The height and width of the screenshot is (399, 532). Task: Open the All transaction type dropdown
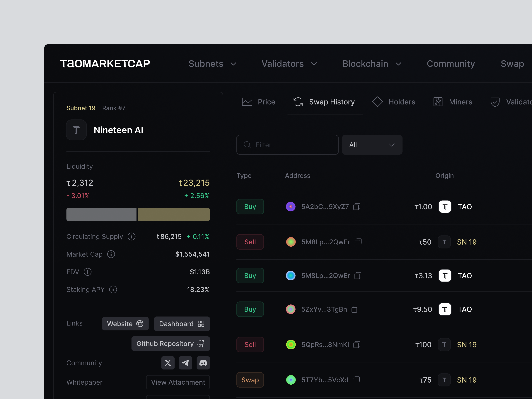pos(372,145)
